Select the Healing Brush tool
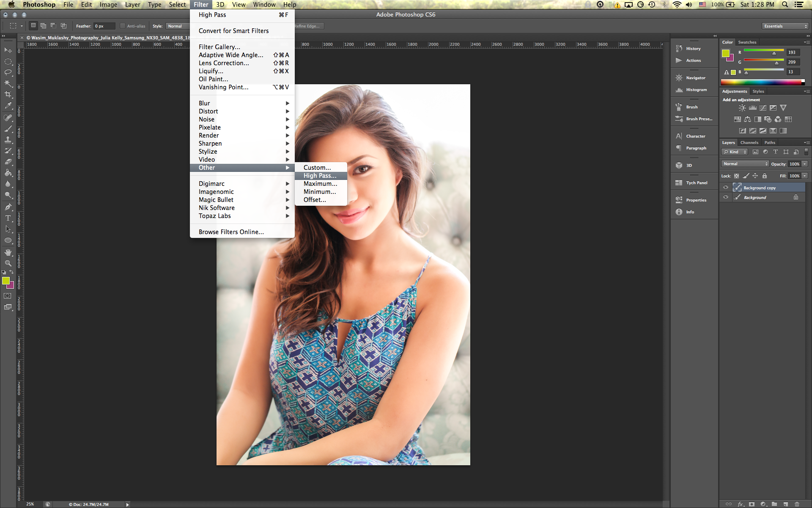The height and width of the screenshot is (508, 812). pos(8,118)
